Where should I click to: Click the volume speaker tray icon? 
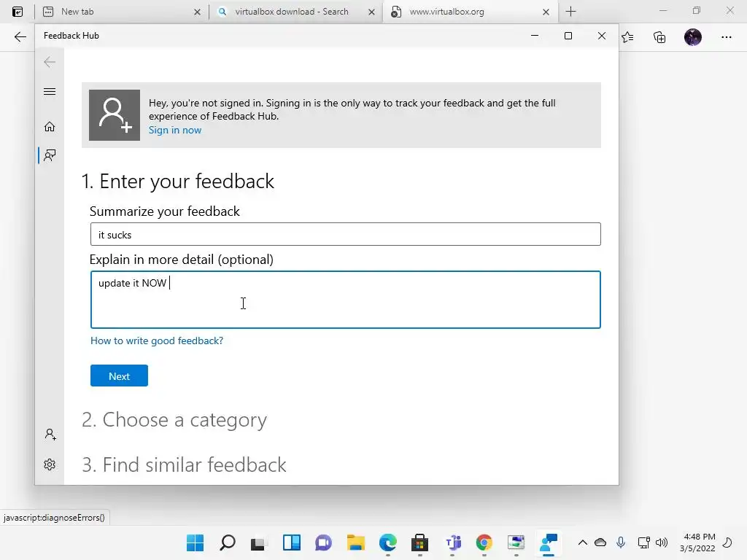tap(661, 542)
